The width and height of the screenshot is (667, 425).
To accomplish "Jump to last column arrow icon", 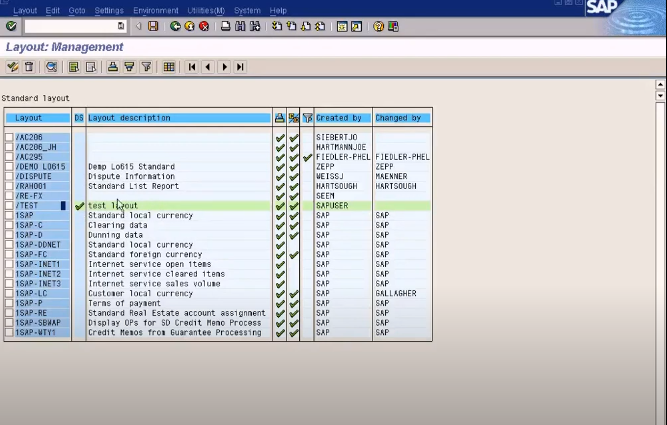I will [x=240, y=67].
